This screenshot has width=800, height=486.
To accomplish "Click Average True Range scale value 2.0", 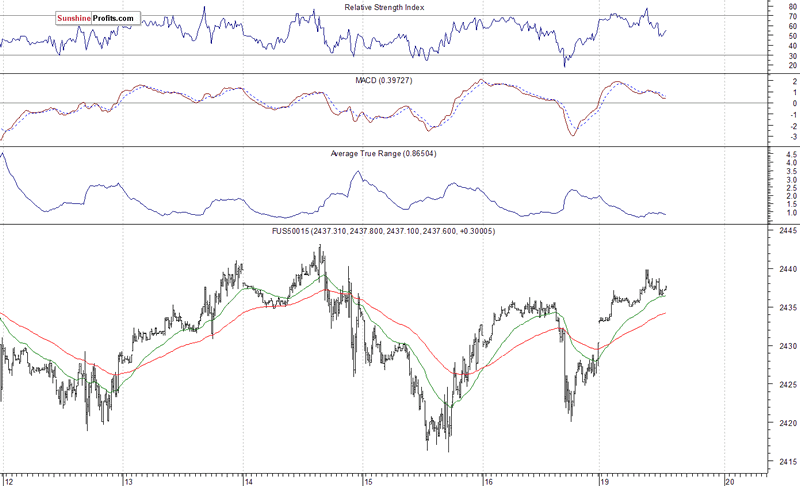I will [792, 196].
